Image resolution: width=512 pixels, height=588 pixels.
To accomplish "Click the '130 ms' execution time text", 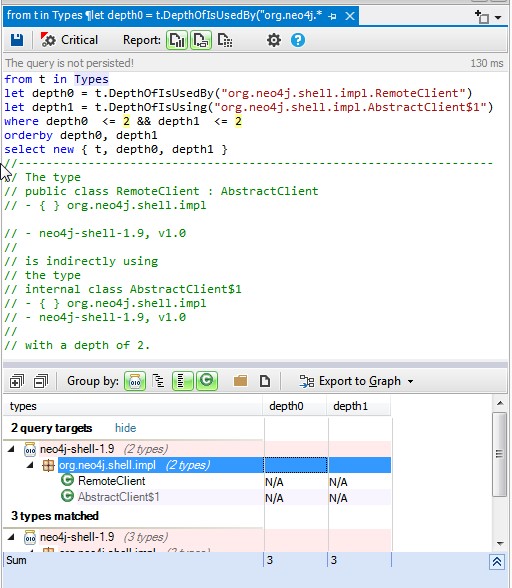I will coord(486,63).
